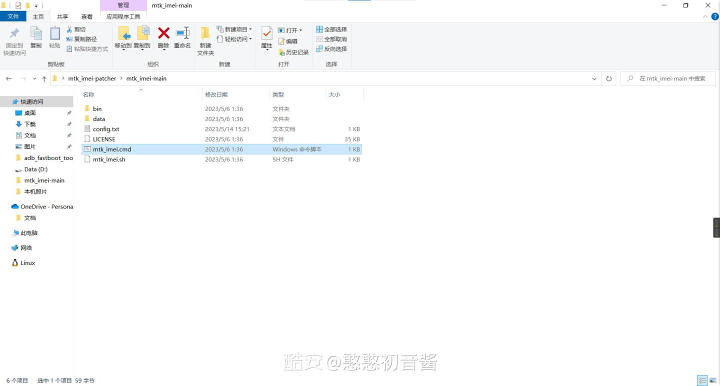This screenshot has height=386, width=720.
Task: Select the mtk_imei.cmd file
Action: tap(222, 149)
